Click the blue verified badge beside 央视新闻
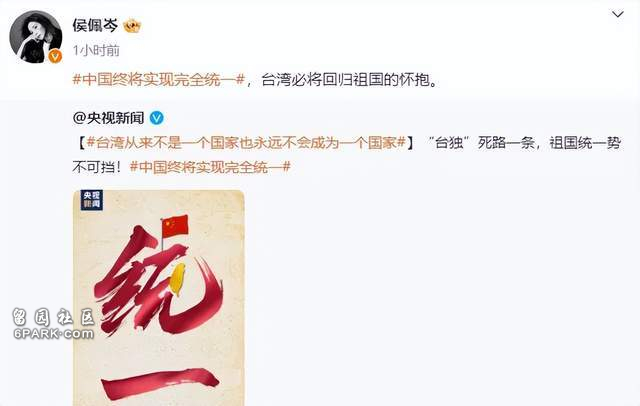Screen dimensions: 640x406 pyautogui.click(x=157, y=118)
